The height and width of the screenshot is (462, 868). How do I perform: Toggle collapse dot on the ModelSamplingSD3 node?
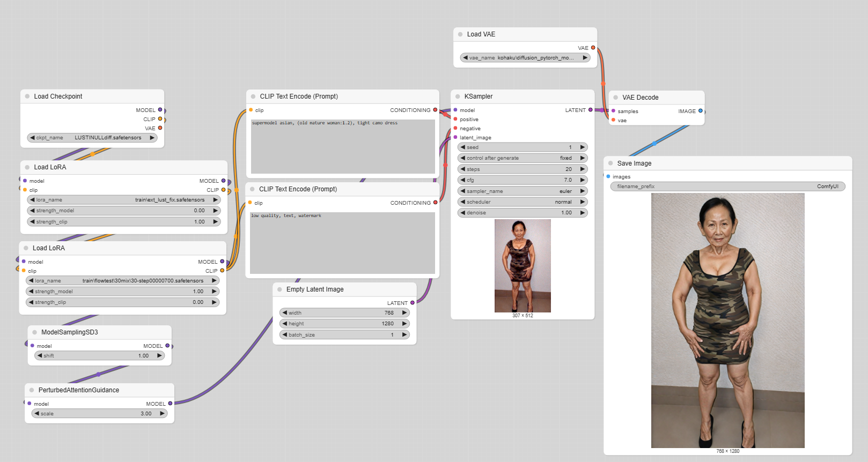click(x=35, y=332)
